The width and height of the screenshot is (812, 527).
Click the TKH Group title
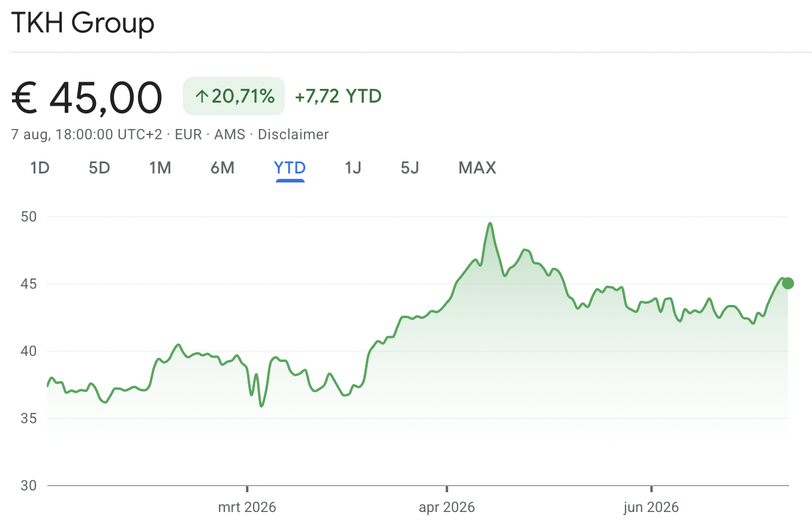pyautogui.click(x=83, y=23)
